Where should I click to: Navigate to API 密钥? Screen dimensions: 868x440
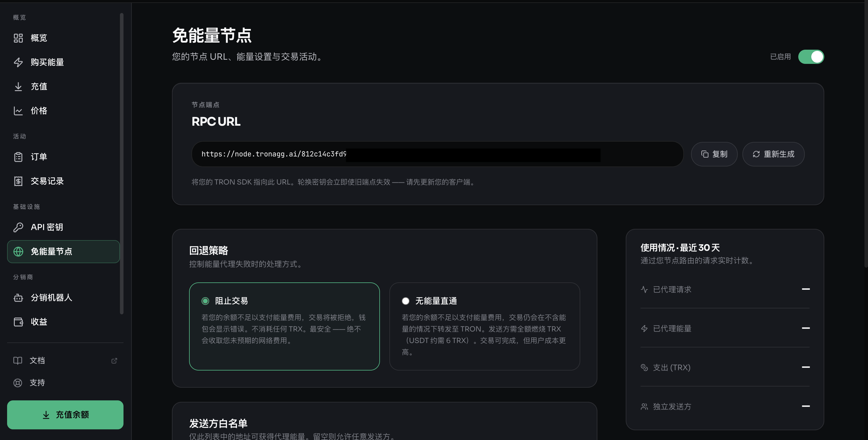[63, 227]
